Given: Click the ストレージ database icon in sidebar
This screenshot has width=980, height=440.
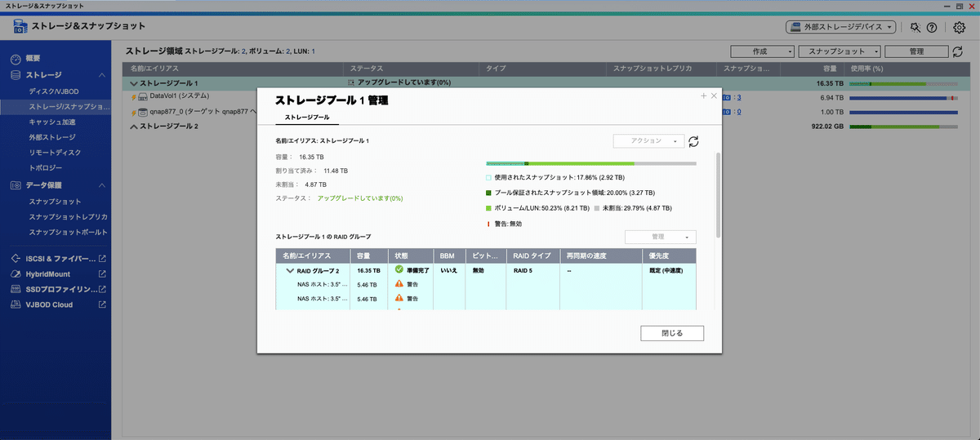Looking at the screenshot, I should pyautogui.click(x=16, y=75).
